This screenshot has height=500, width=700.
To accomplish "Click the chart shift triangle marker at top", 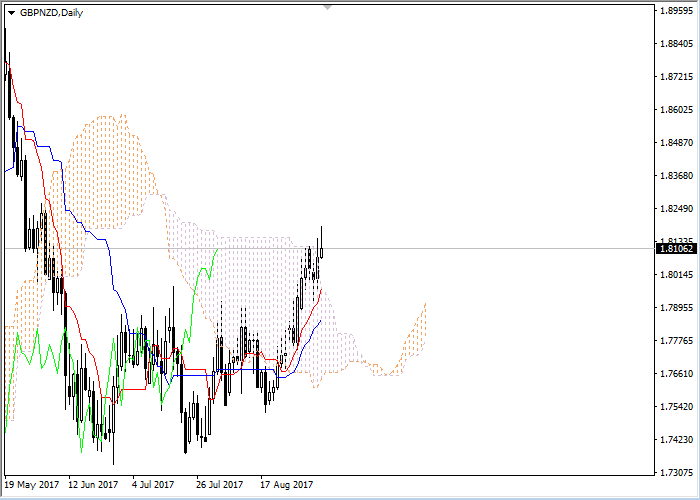I will tap(328, 8).
